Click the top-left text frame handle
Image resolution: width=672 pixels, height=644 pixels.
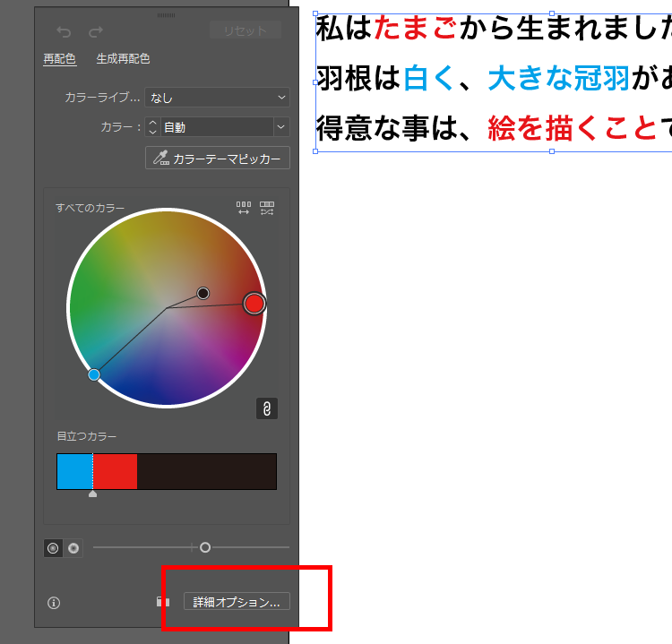316,13
